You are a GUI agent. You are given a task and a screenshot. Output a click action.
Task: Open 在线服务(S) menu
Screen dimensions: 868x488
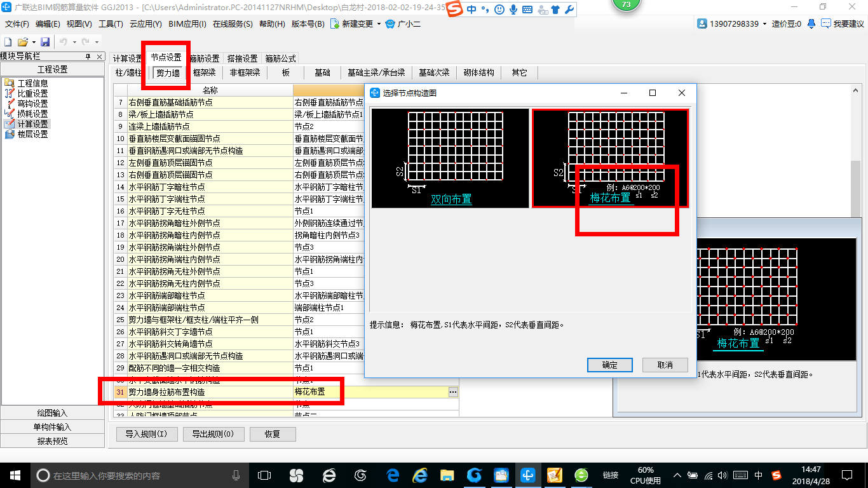233,24
